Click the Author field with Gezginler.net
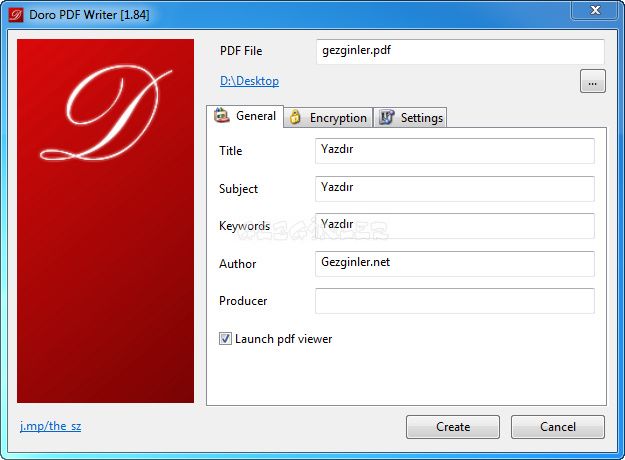625x460 pixels. click(x=455, y=263)
